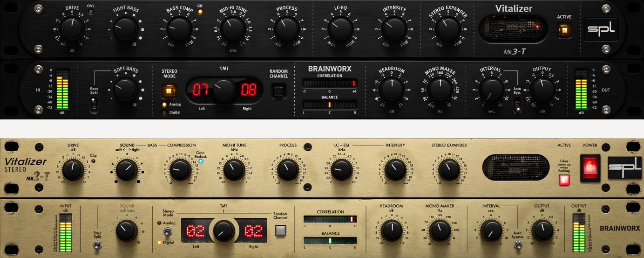Click Stereo Expander knob on gold MK2-T
Viewport: 644px width, 258px height.
(449, 170)
